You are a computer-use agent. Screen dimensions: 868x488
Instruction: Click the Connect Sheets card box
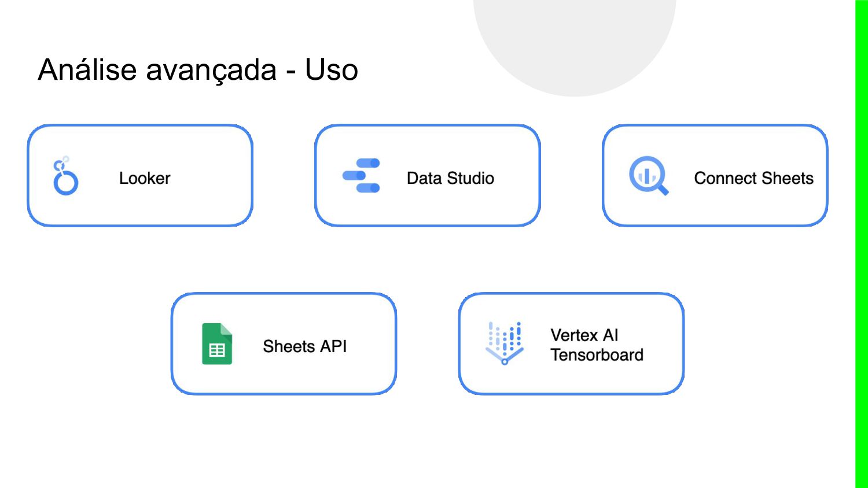(715, 208)
